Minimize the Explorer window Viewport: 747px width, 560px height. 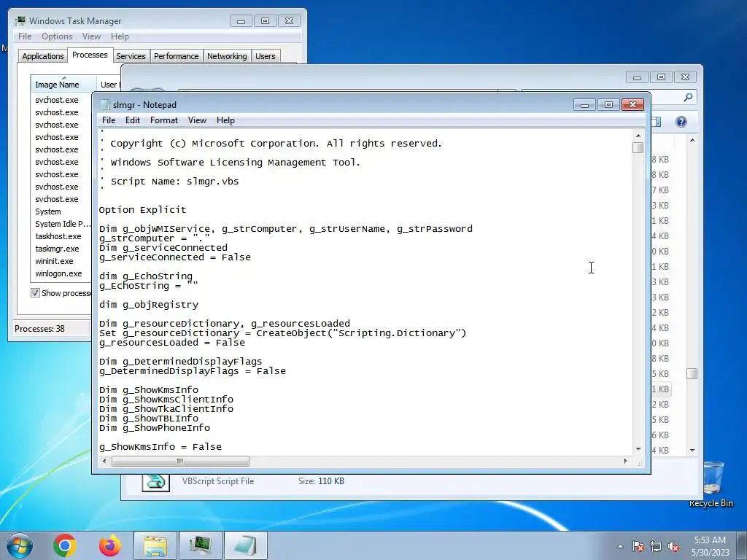pos(638,77)
